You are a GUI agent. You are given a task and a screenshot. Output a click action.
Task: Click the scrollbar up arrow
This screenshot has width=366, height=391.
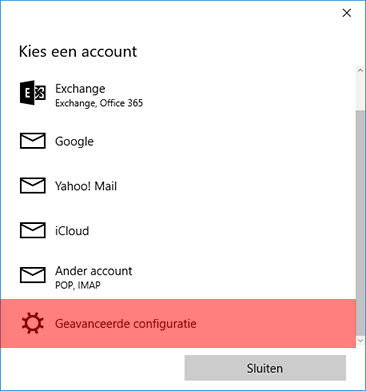coord(360,70)
